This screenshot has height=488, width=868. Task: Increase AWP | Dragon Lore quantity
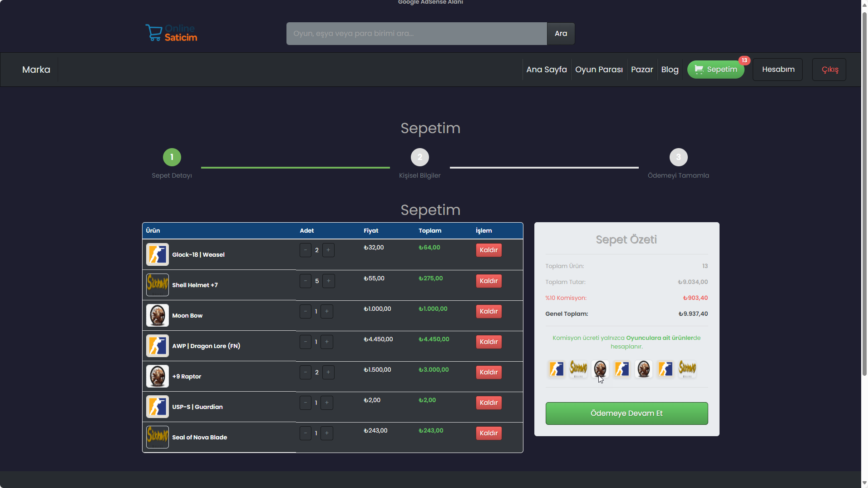[x=327, y=342]
